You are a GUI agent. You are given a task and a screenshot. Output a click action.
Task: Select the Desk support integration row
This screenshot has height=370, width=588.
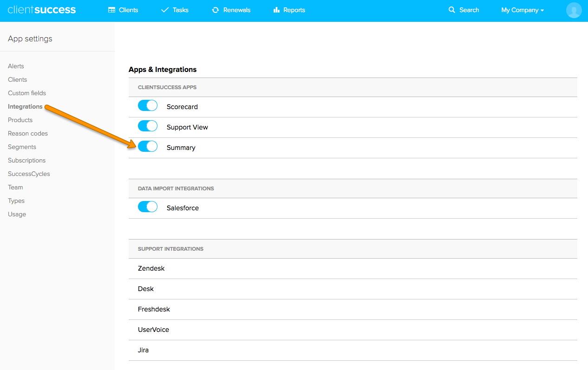(x=353, y=289)
